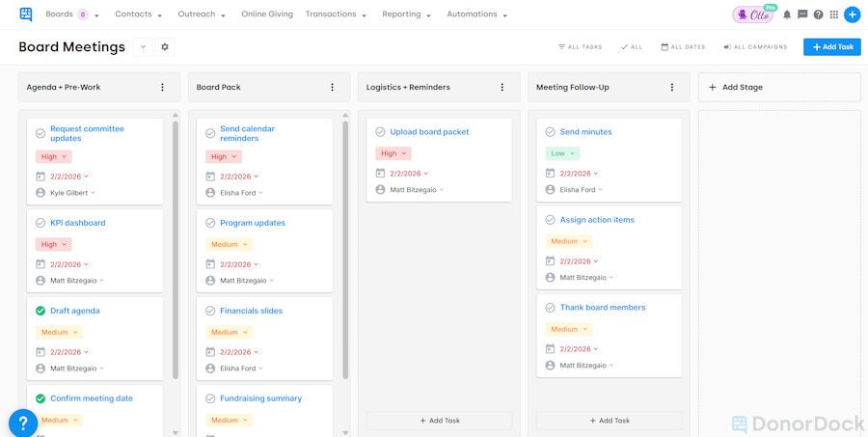Open Board Pack stage options menu
Screen dimensions: 868x437
(332, 87)
